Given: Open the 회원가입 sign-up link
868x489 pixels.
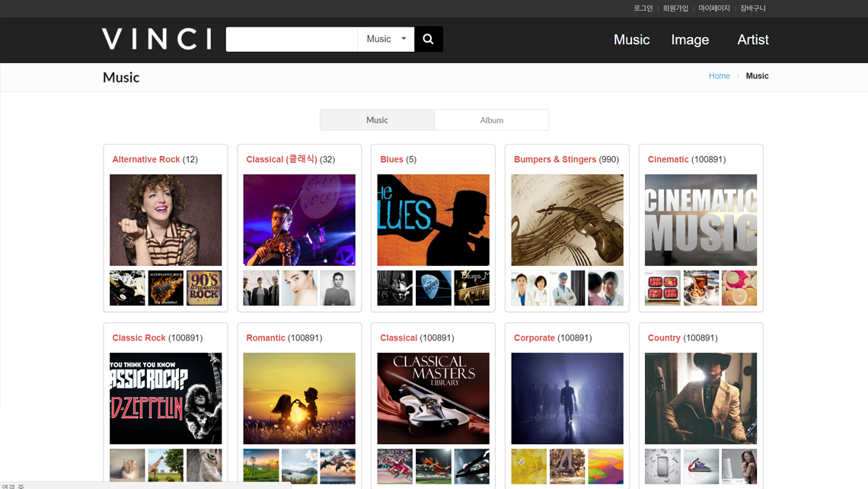Looking at the screenshot, I should pos(675,8).
